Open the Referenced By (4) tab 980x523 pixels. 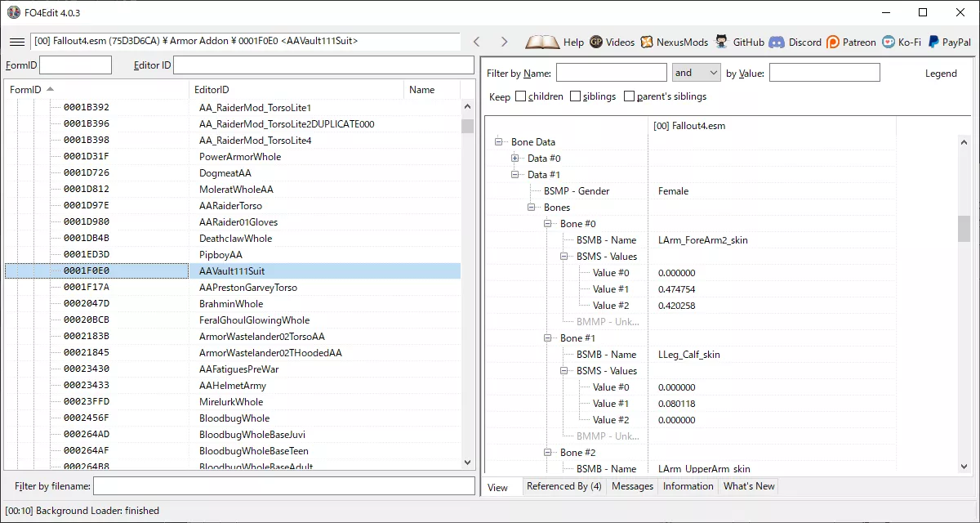click(x=564, y=486)
